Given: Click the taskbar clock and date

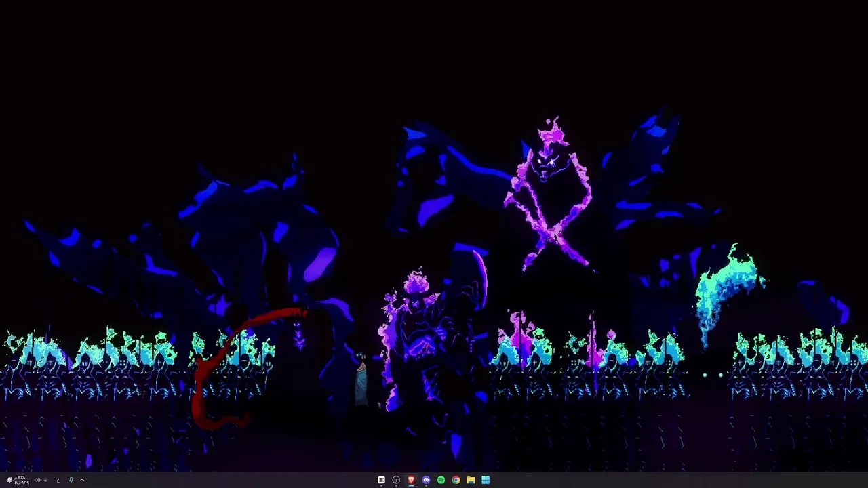Looking at the screenshot, I should pos(22,480).
